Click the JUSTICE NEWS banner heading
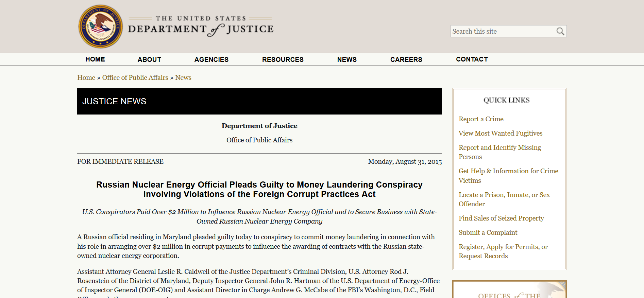644x298 pixels. tap(114, 101)
